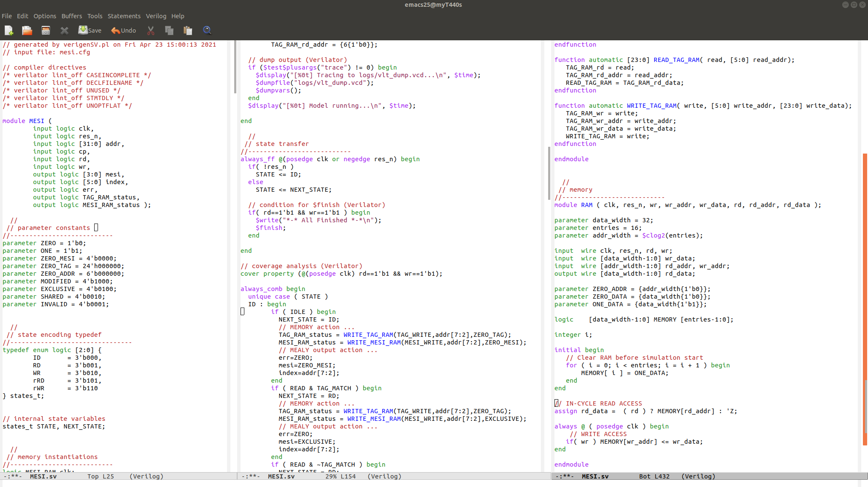868x487 pixels.
Task: Open the Statements menu
Action: [124, 16]
